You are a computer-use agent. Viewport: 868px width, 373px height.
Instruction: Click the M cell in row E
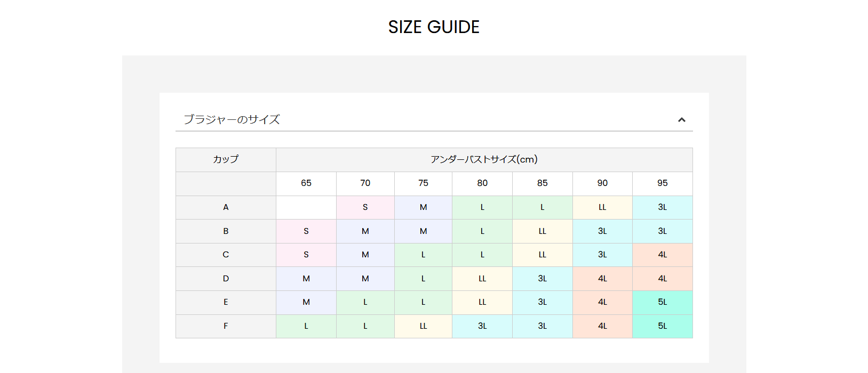coord(306,302)
